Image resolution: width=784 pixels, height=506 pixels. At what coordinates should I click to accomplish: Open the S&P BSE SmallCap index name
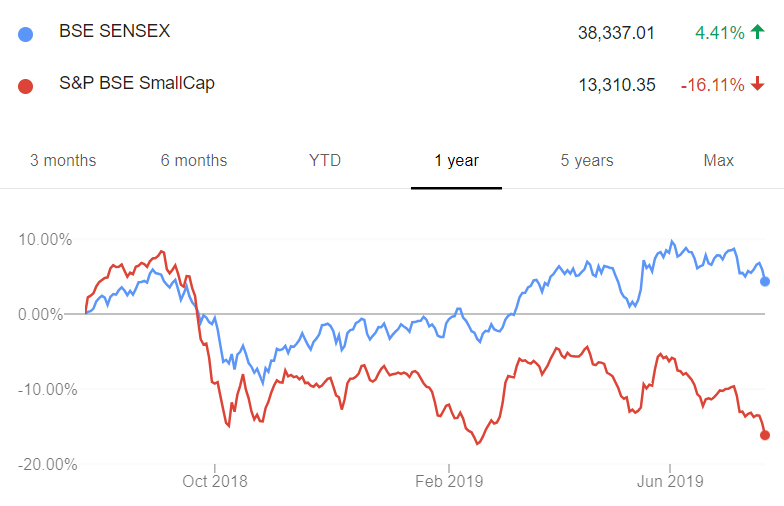click(x=137, y=83)
